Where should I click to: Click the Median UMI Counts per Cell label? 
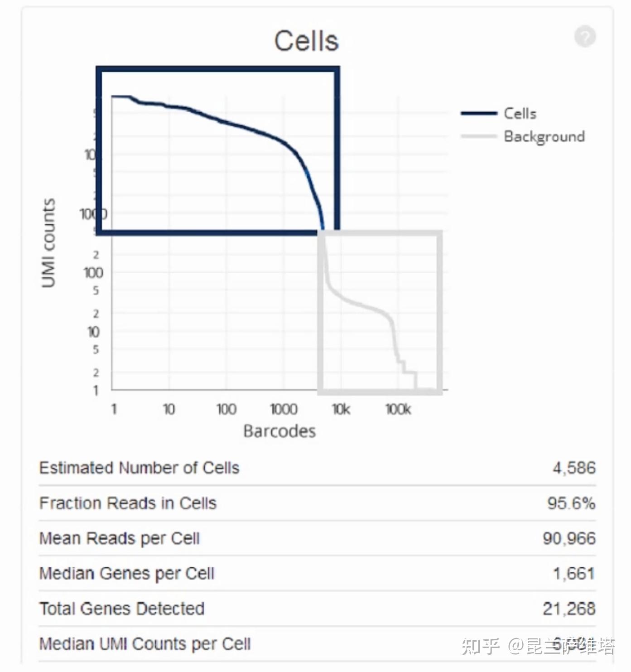pos(145,644)
